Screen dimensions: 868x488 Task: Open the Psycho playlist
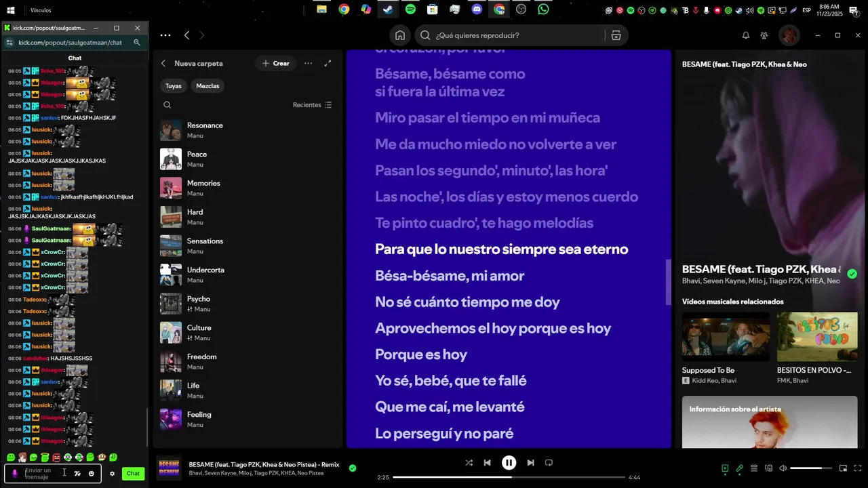pos(248,304)
